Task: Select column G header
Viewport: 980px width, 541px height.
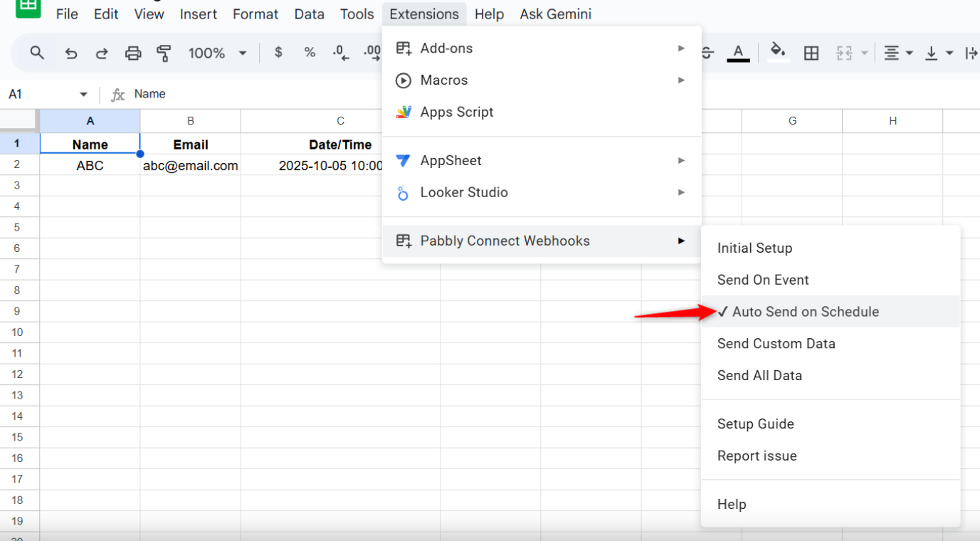Action: 792,121
